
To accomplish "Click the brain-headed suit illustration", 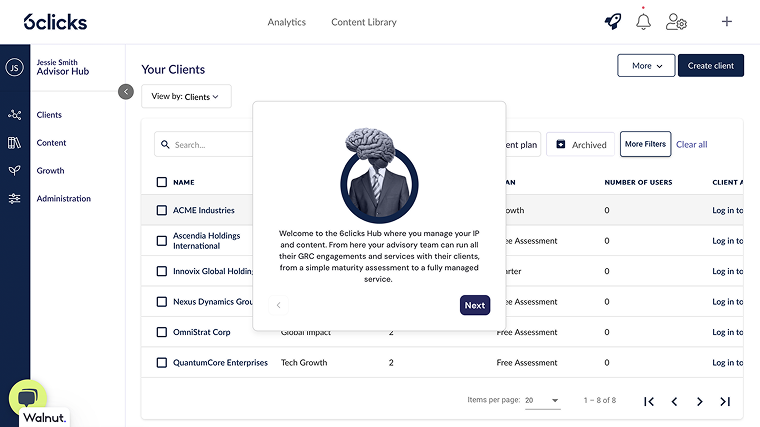I will 379,175.
